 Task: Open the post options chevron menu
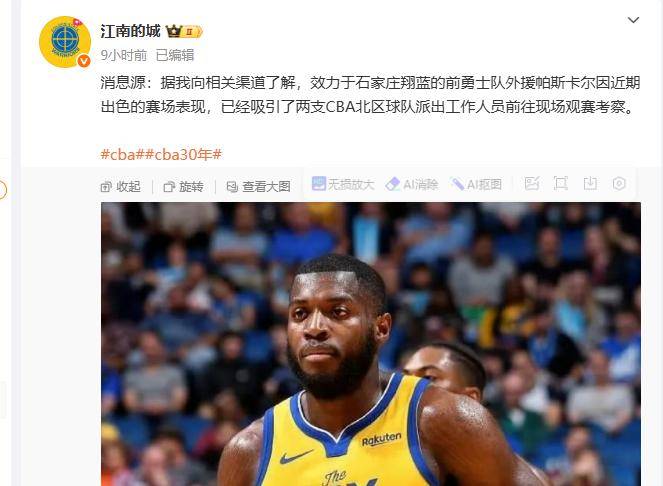633,20
